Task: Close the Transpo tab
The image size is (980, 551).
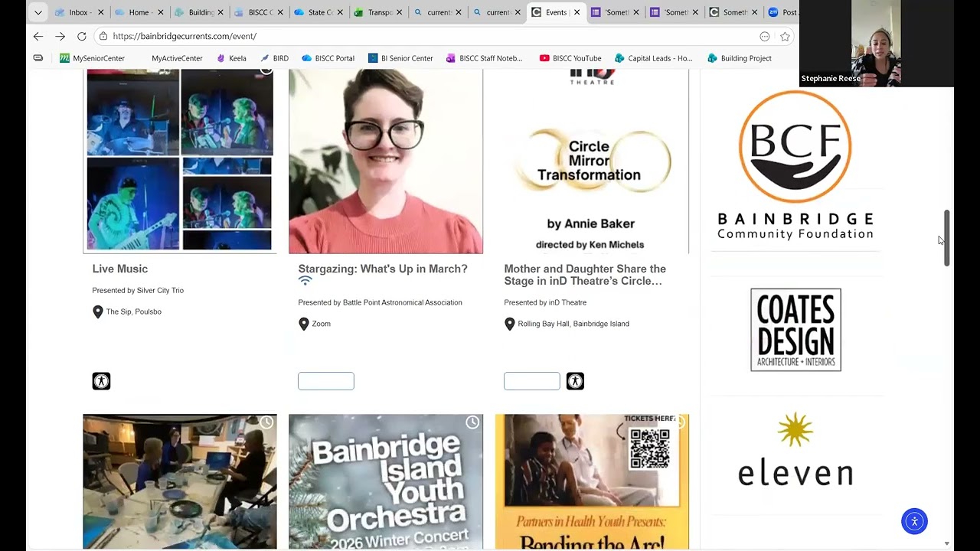Action: tap(399, 12)
